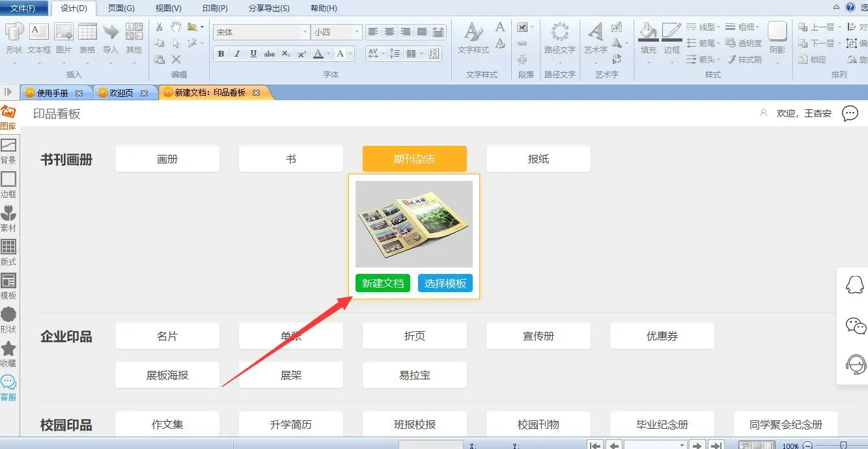The height and width of the screenshot is (449, 868).
Task: Toggle italic text formatting
Action: (x=237, y=54)
